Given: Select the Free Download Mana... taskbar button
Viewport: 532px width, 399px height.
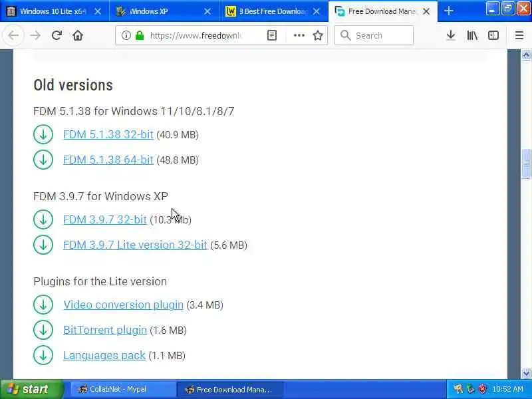Looking at the screenshot, I should point(230,389).
